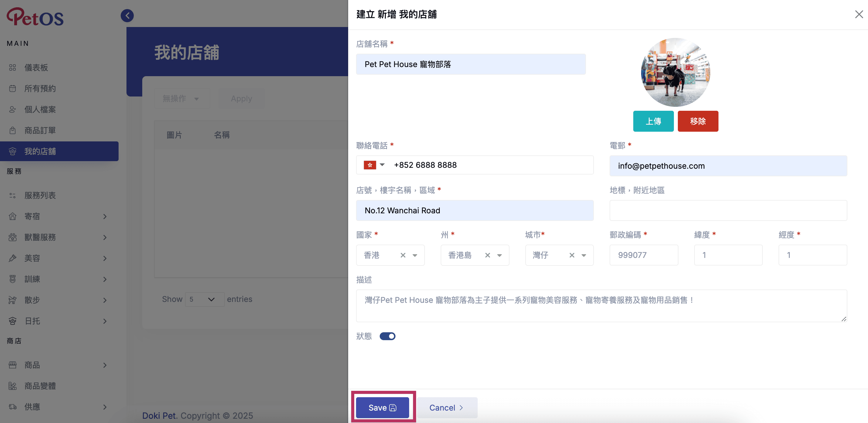868x423 pixels.
Task: Click the 描述 description textarea
Action: 601,306
